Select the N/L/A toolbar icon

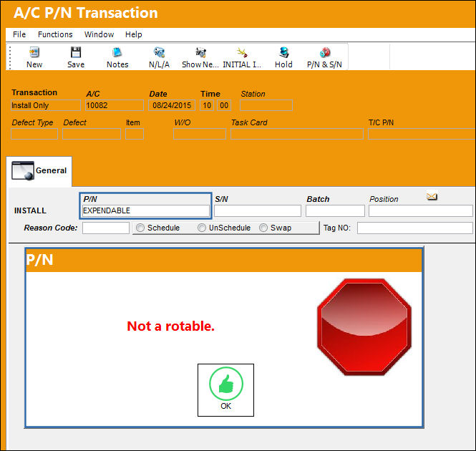pyautogui.click(x=159, y=52)
